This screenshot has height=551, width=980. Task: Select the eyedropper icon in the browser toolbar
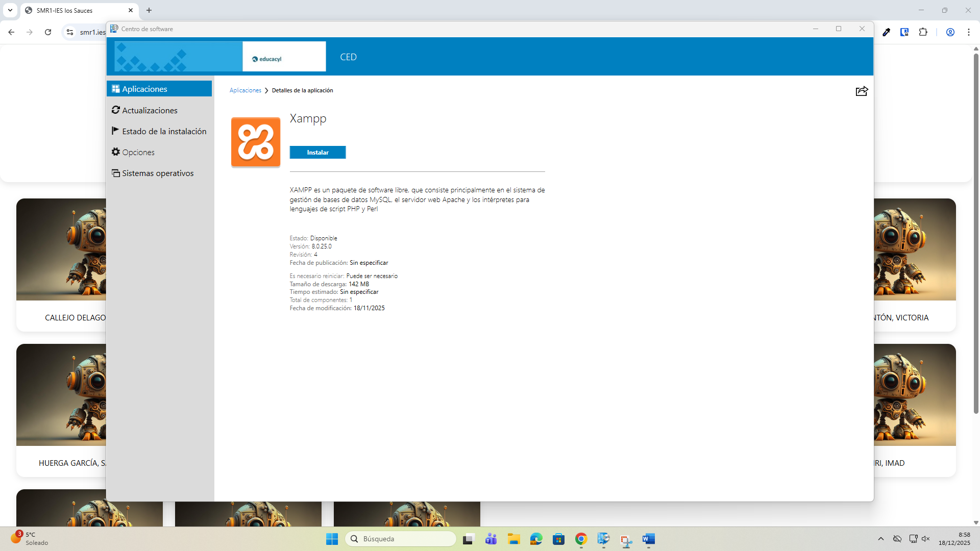pos(887,32)
